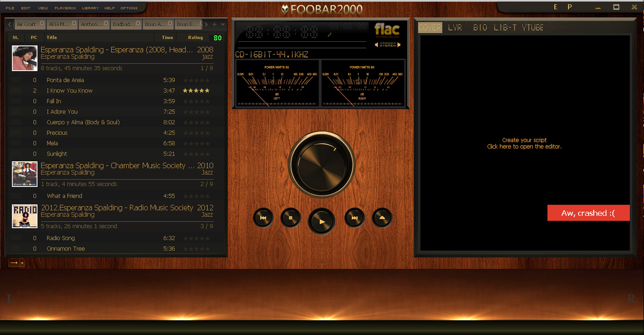Close the Brian A... playlist tab
The height and width of the screenshot is (335, 644).
pyautogui.click(x=170, y=23)
